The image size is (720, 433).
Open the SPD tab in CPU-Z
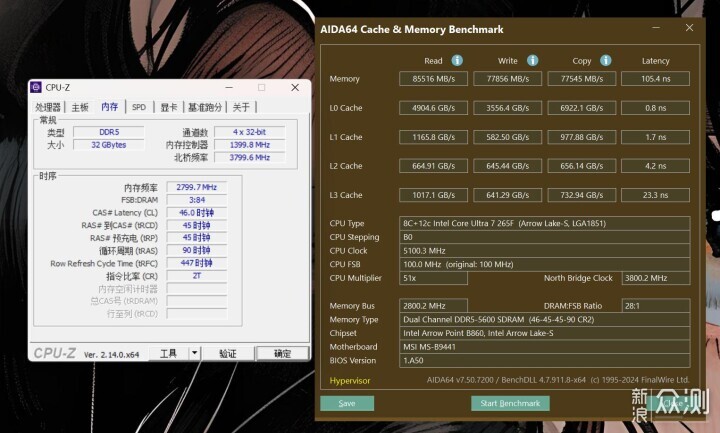[139, 107]
